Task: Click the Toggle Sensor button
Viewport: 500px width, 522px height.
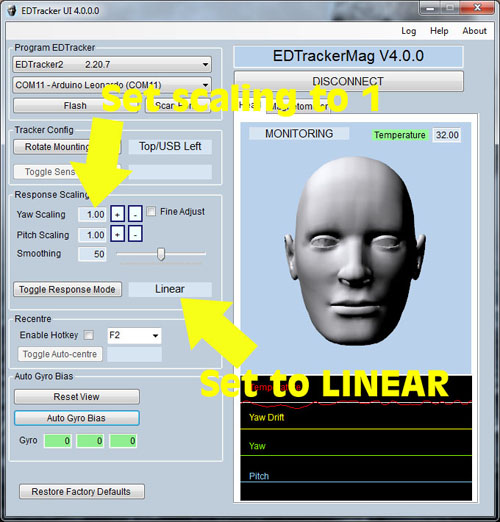Action: 67,172
